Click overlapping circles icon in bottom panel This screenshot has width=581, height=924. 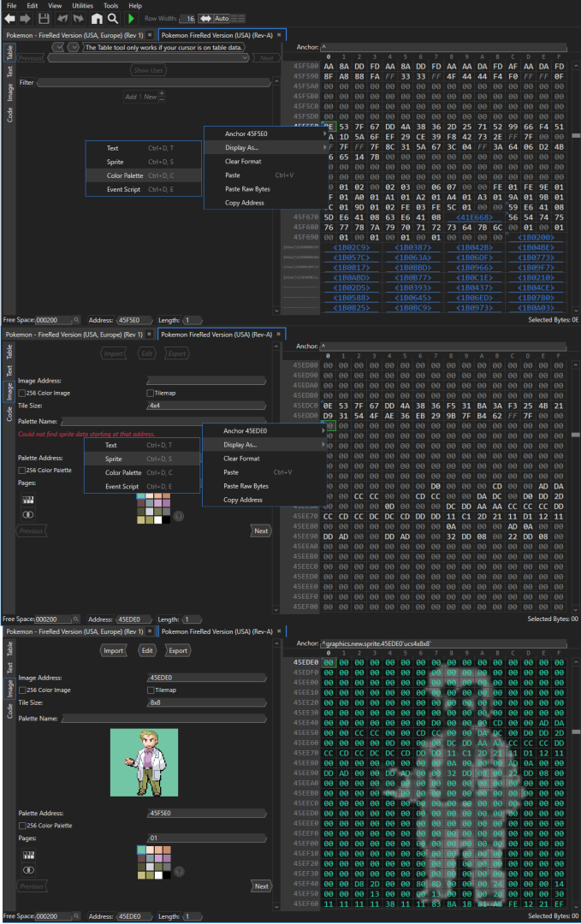[28, 870]
